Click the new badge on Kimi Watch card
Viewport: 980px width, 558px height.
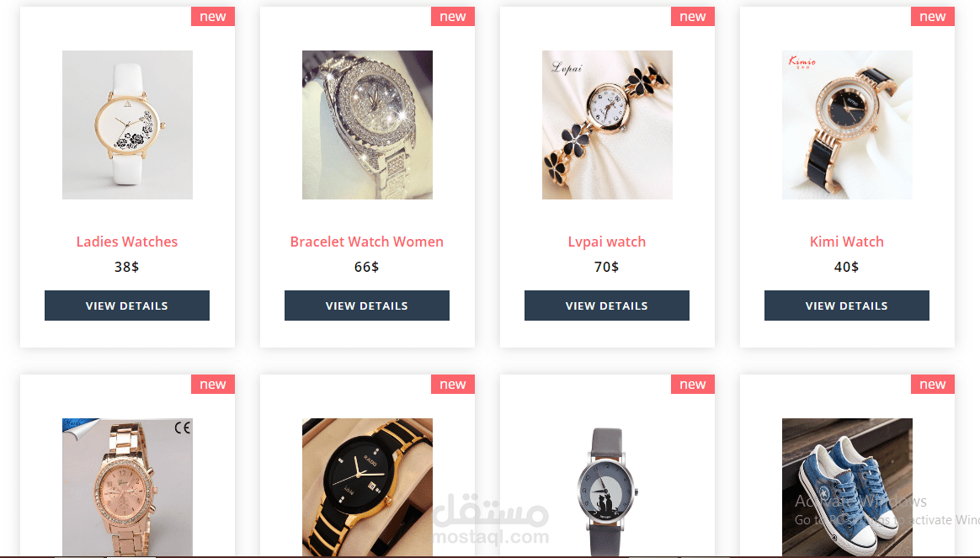coord(933,16)
